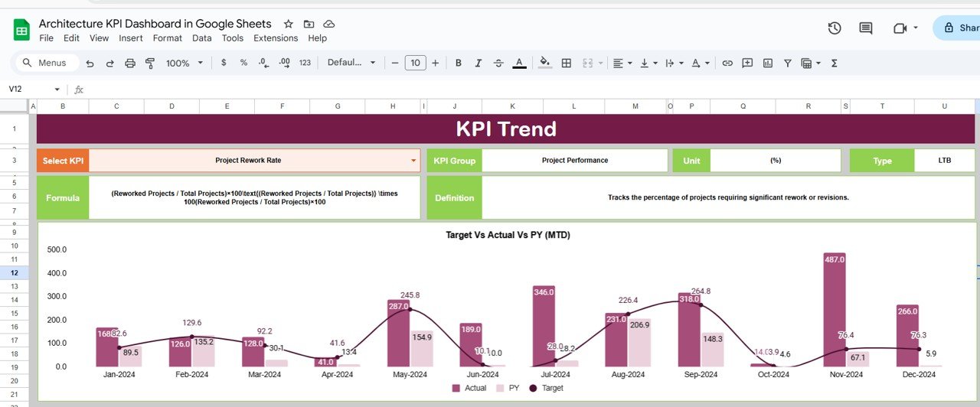Create a filter with funnel icon

click(x=787, y=63)
